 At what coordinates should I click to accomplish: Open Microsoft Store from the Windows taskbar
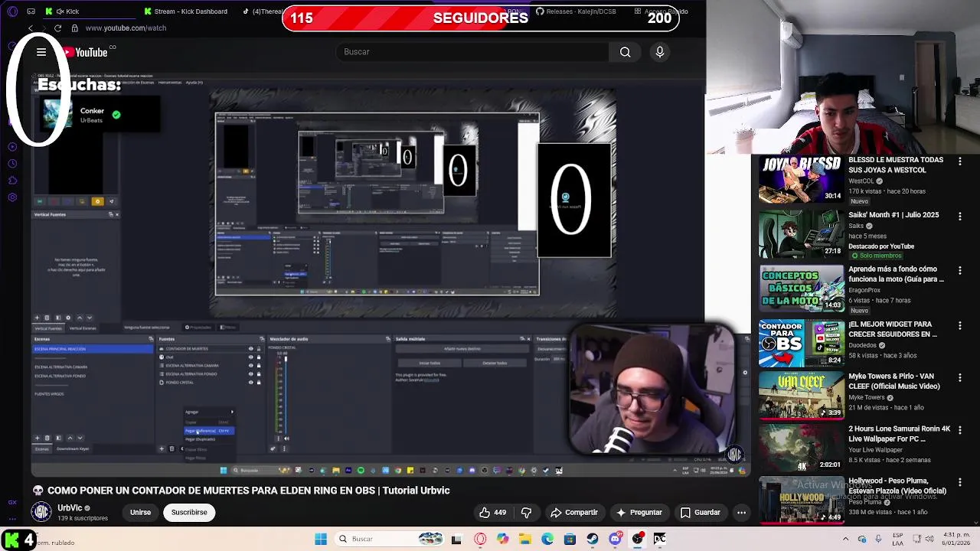tap(570, 539)
